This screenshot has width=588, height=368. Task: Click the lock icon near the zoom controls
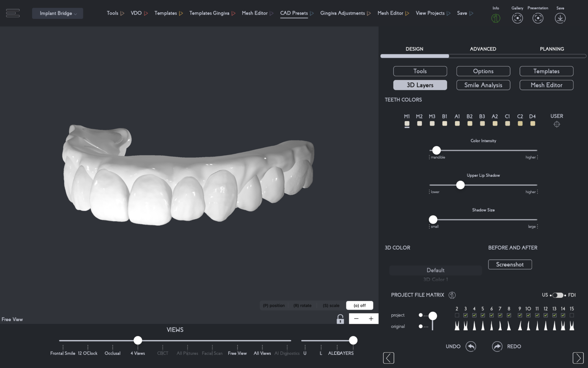pos(340,319)
